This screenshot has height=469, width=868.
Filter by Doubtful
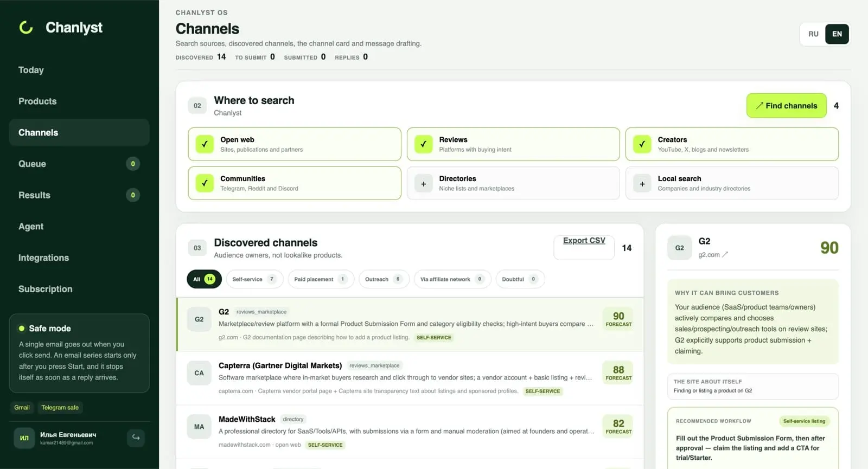pos(520,279)
